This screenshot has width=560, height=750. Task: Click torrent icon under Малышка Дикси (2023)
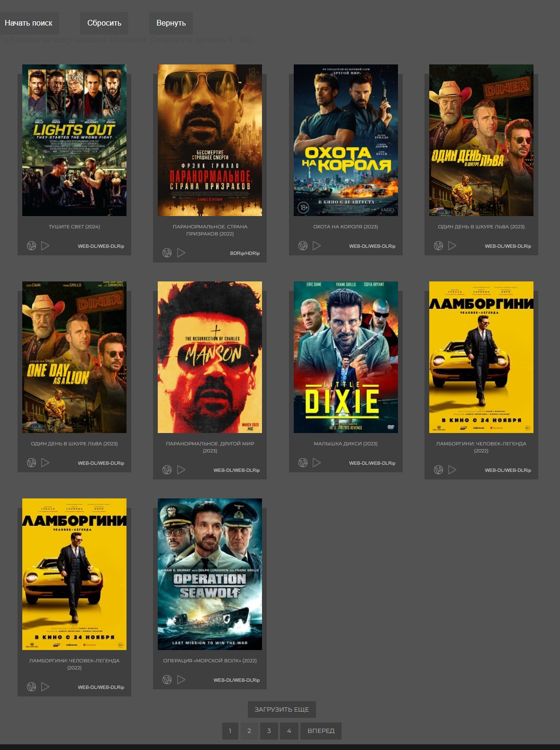pyautogui.click(x=303, y=463)
